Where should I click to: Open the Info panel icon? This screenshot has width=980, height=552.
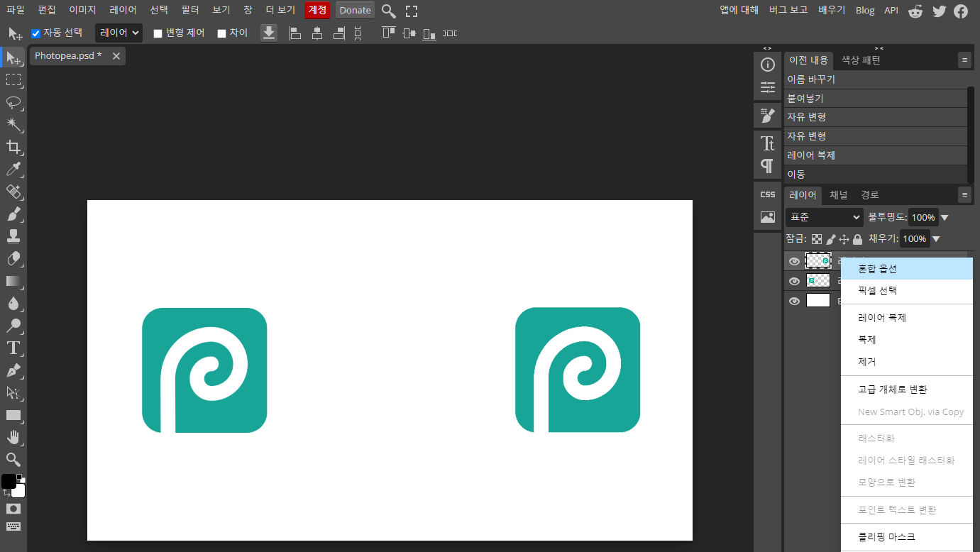click(x=768, y=65)
